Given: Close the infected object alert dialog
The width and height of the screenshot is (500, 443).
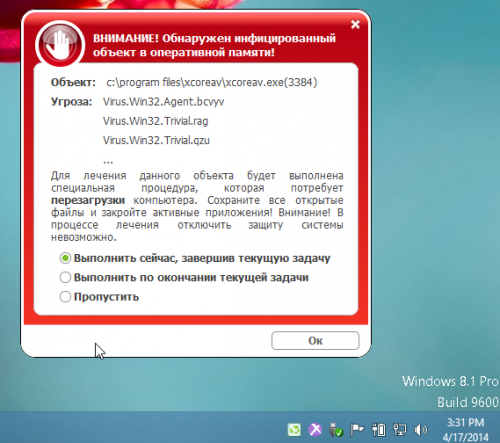Looking at the screenshot, I should [x=355, y=24].
